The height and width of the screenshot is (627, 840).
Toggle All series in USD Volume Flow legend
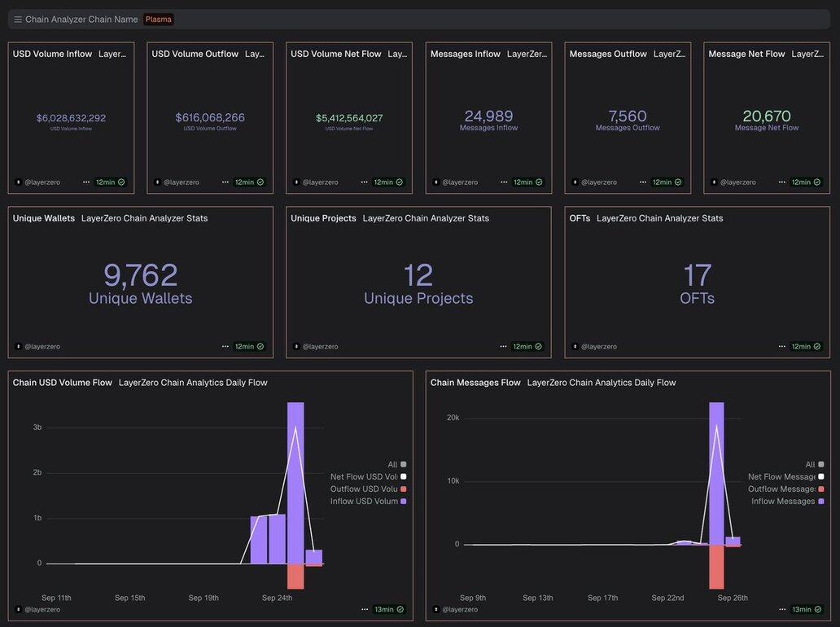click(397, 465)
